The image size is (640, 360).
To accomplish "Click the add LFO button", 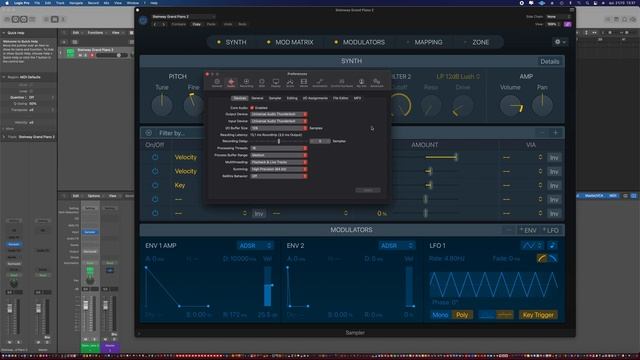I will pyautogui.click(x=551, y=230).
